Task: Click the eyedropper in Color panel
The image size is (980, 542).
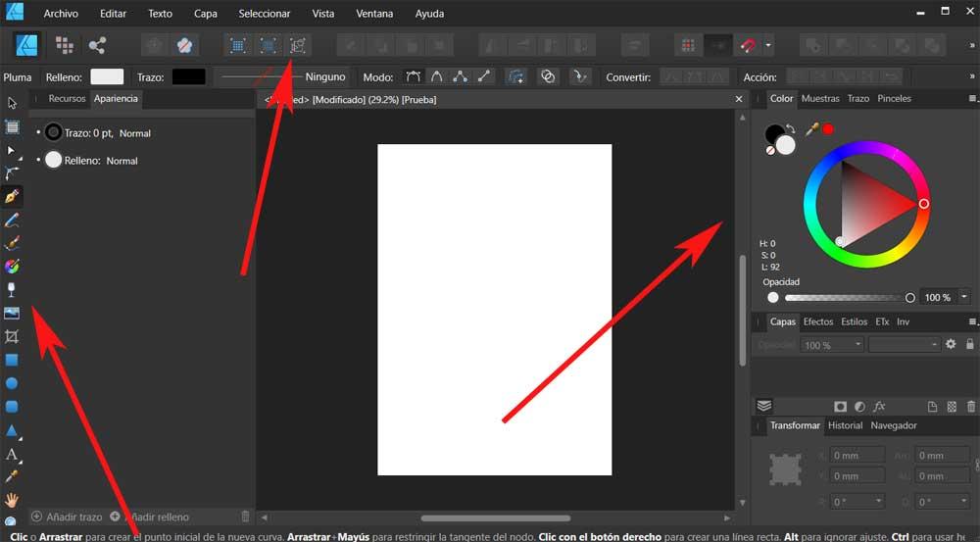Action: [811, 129]
